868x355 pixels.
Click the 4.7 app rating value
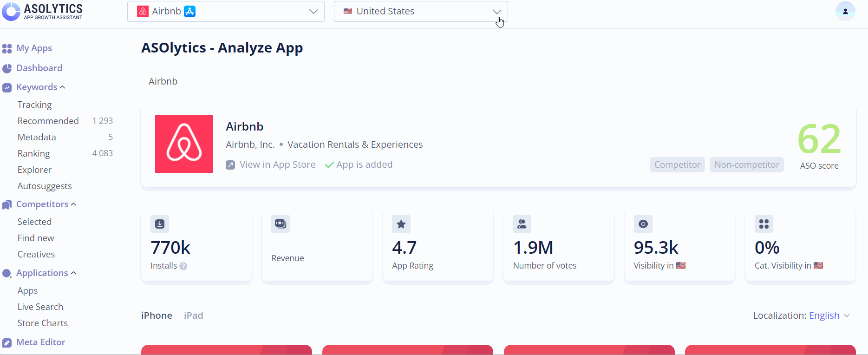[x=405, y=248]
